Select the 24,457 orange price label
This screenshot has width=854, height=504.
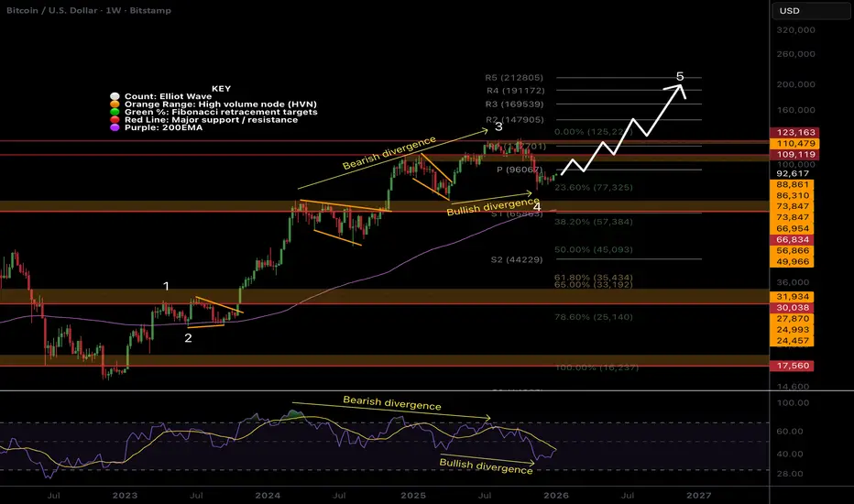coord(792,341)
